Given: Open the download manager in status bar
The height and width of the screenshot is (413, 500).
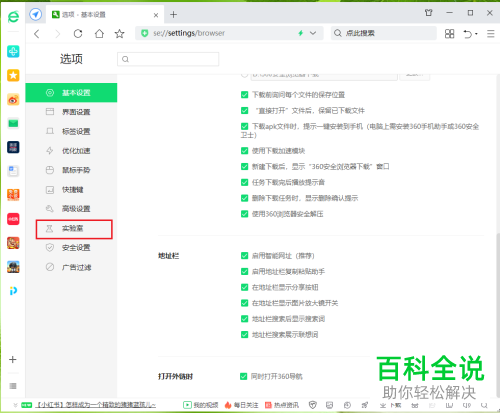Looking at the screenshot, I should tap(391, 405).
